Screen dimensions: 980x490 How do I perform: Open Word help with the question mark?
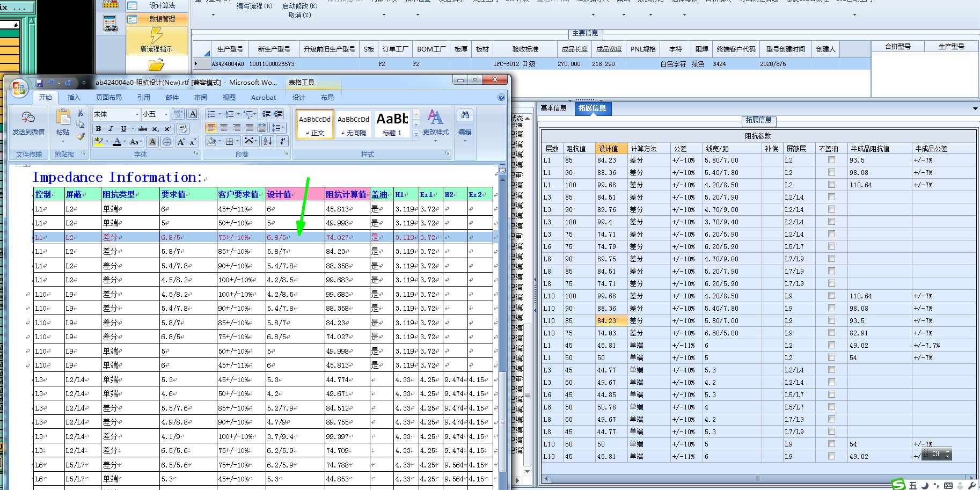pos(501,97)
